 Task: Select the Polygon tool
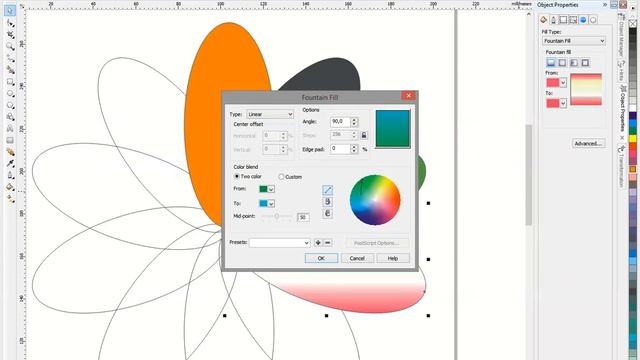(x=10, y=105)
